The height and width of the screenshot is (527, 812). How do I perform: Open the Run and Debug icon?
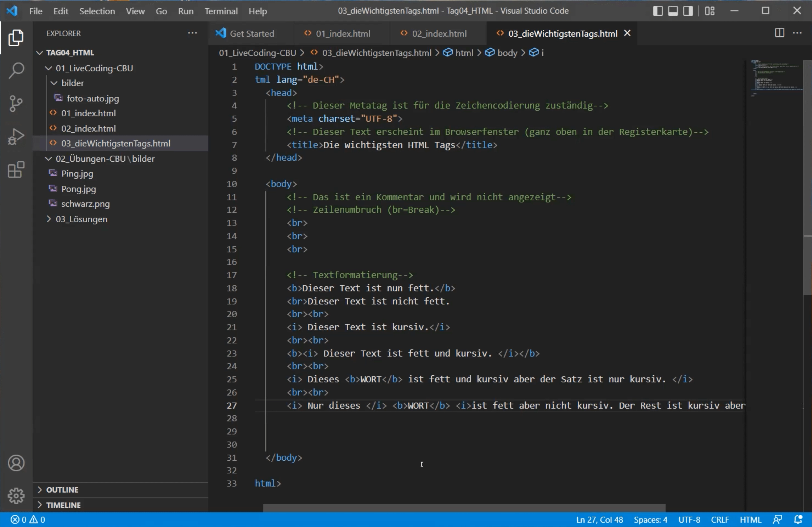click(x=16, y=136)
